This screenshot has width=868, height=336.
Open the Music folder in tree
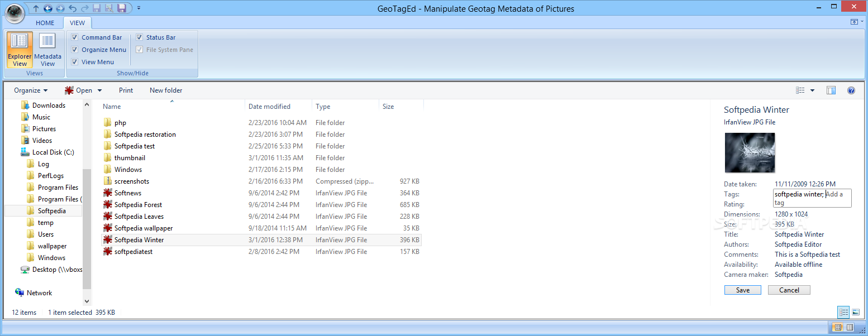[41, 117]
